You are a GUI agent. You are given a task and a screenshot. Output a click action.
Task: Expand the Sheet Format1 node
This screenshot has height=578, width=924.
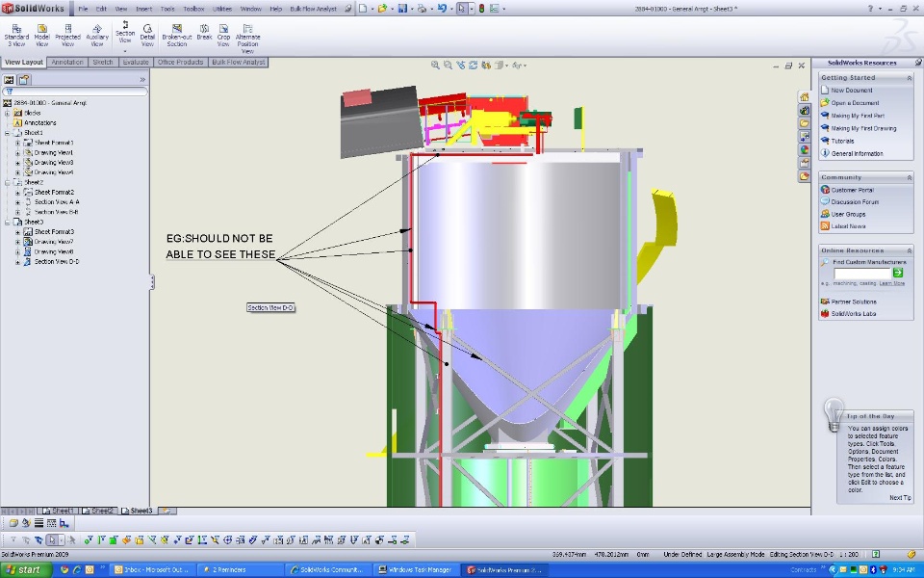[17, 143]
